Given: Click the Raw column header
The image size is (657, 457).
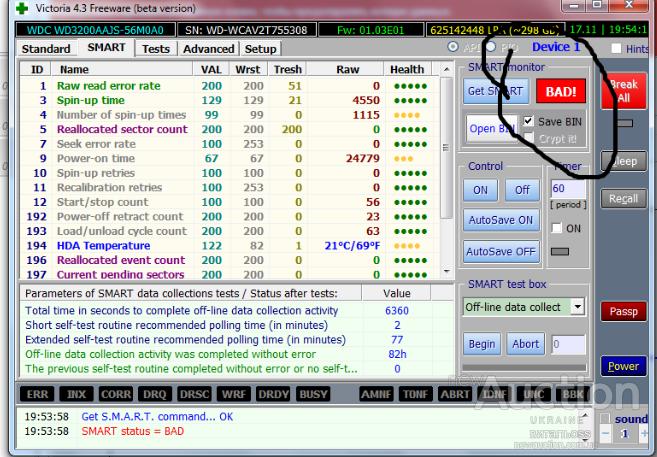Looking at the screenshot, I should click(347, 69).
